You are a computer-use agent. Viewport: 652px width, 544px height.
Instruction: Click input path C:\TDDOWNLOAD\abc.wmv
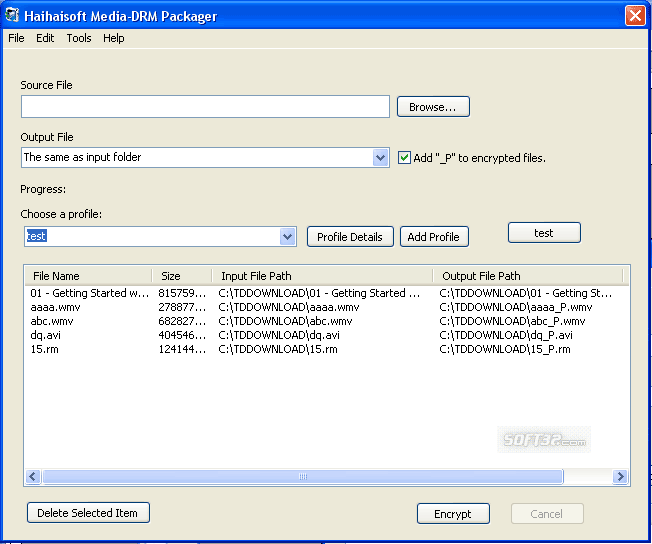click(285, 321)
